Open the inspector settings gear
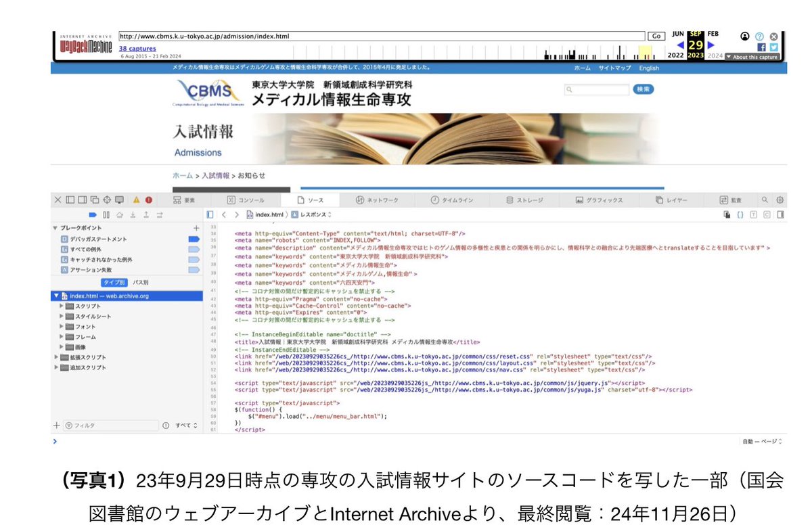 coord(780,200)
